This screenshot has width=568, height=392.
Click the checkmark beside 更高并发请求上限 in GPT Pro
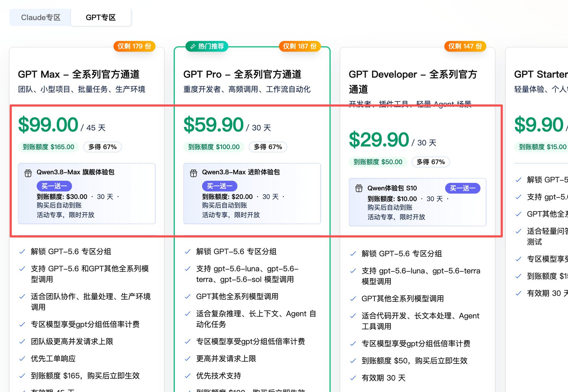point(188,359)
